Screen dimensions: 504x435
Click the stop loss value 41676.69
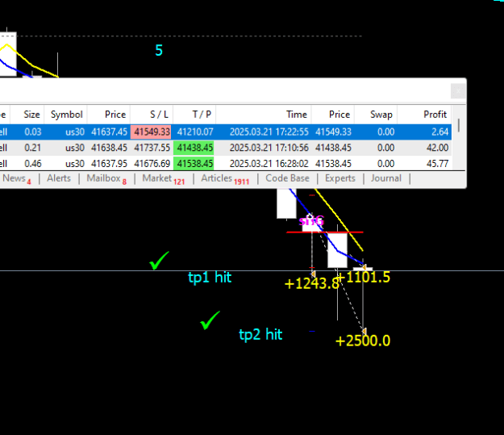tap(152, 164)
